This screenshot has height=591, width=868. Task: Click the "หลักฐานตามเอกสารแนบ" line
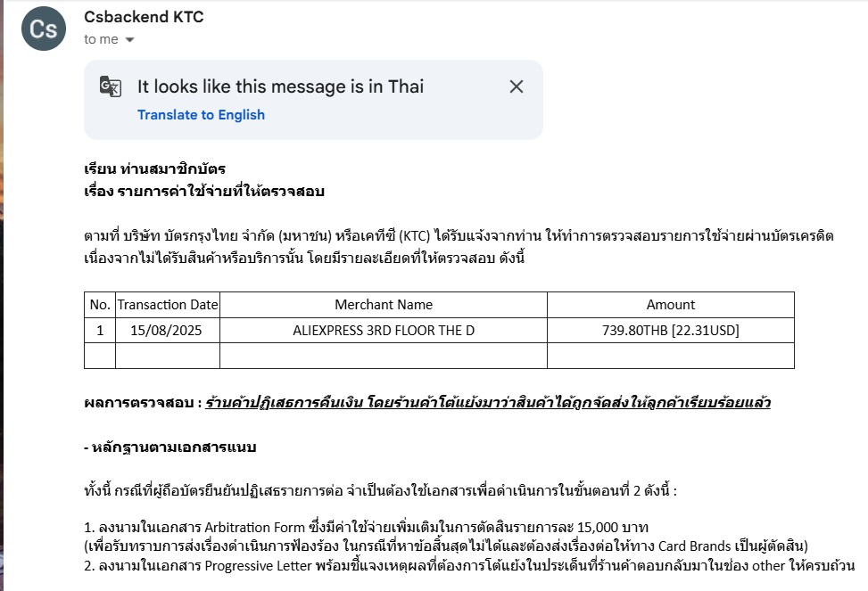click(173, 447)
